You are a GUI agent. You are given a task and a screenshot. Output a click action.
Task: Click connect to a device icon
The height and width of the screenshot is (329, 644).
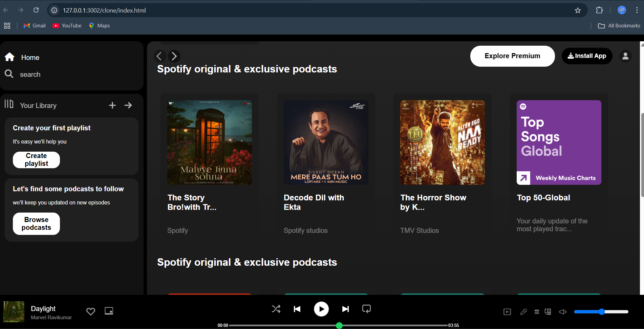tap(548, 312)
